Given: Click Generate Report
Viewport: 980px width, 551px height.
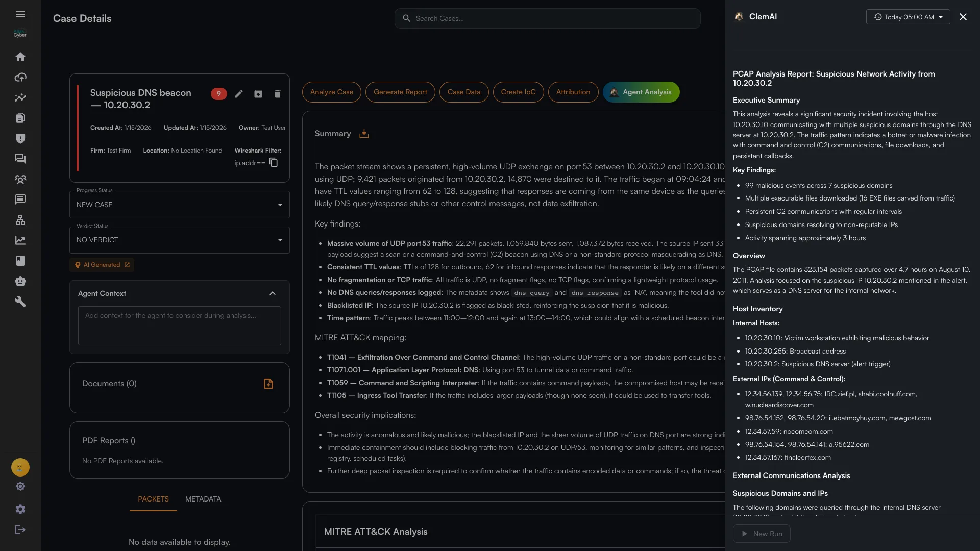Looking at the screenshot, I should tap(400, 92).
